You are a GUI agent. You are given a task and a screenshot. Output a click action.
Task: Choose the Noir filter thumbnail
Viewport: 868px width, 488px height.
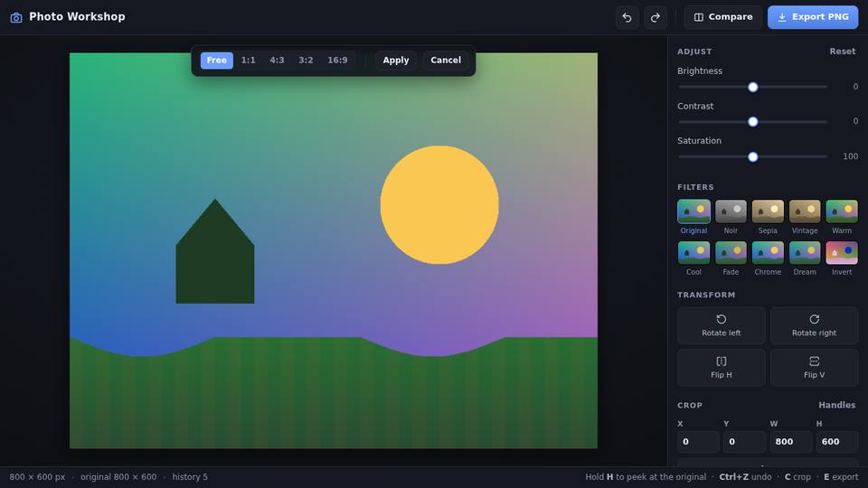(x=731, y=211)
